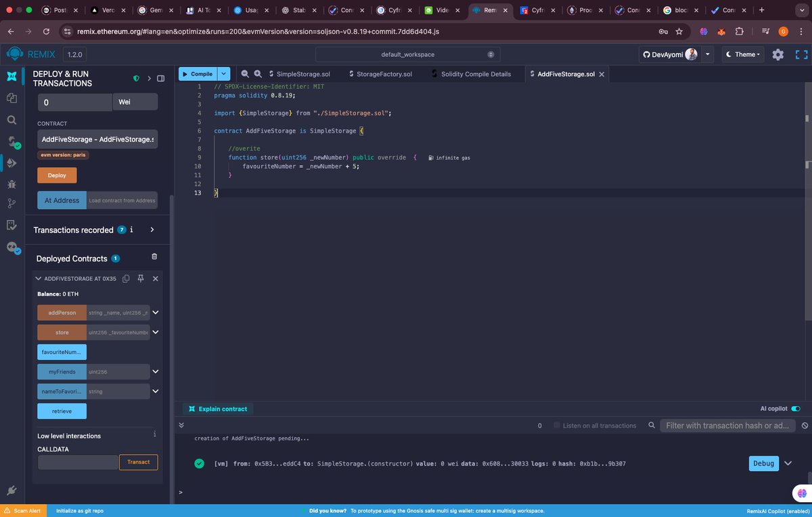Open the File Explorer panel
The width and height of the screenshot is (812, 517).
click(x=12, y=98)
